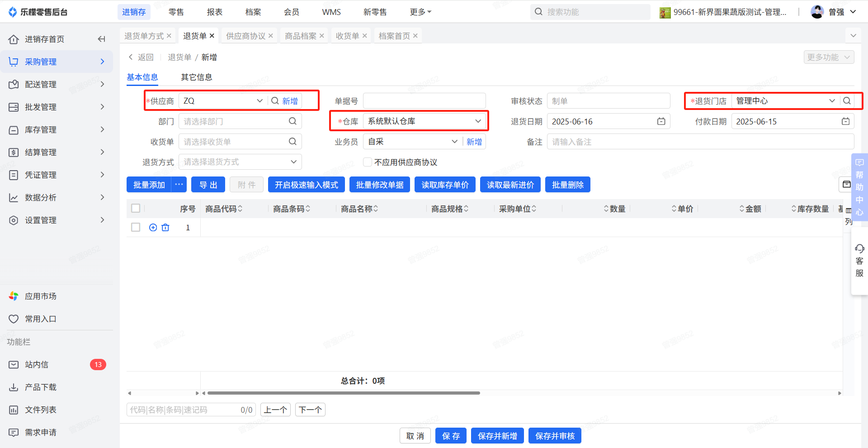The image size is (868, 448).
Task: Click 返回 back link
Action: 141,57
